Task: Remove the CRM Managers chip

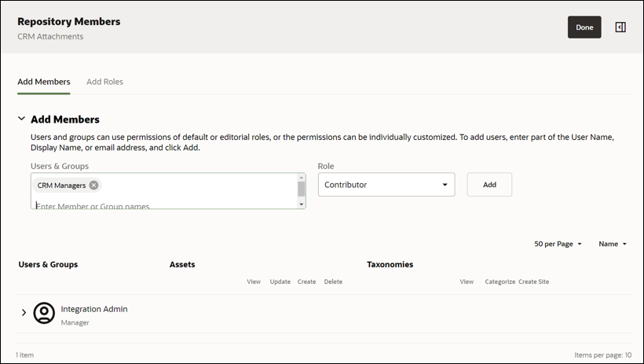Action: (x=94, y=186)
